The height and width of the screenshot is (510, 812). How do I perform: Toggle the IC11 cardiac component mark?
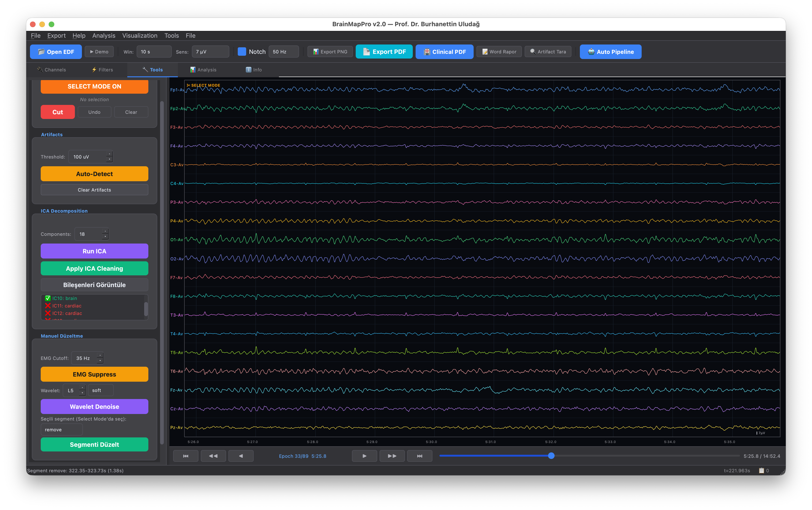click(48, 306)
